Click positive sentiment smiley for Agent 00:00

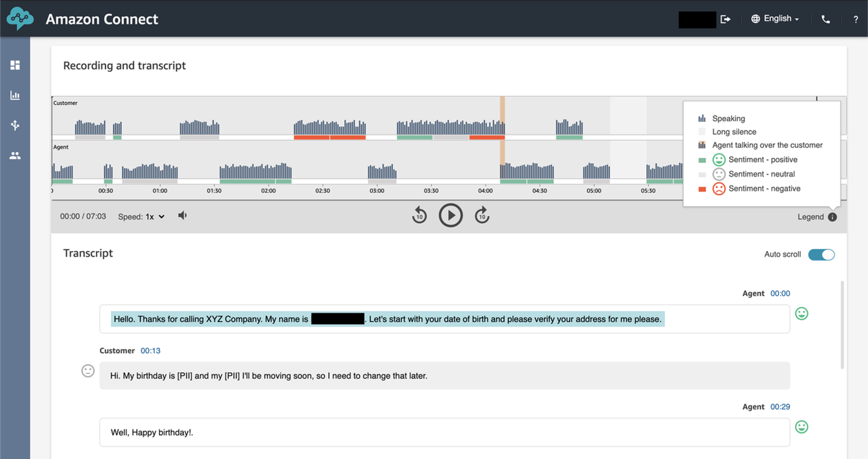tap(802, 313)
